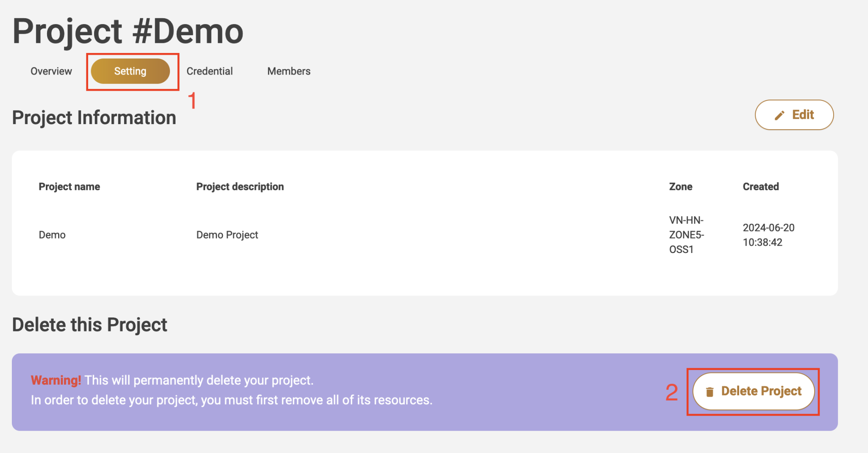Click the Zone column header
The height and width of the screenshot is (453, 868).
[x=680, y=186]
